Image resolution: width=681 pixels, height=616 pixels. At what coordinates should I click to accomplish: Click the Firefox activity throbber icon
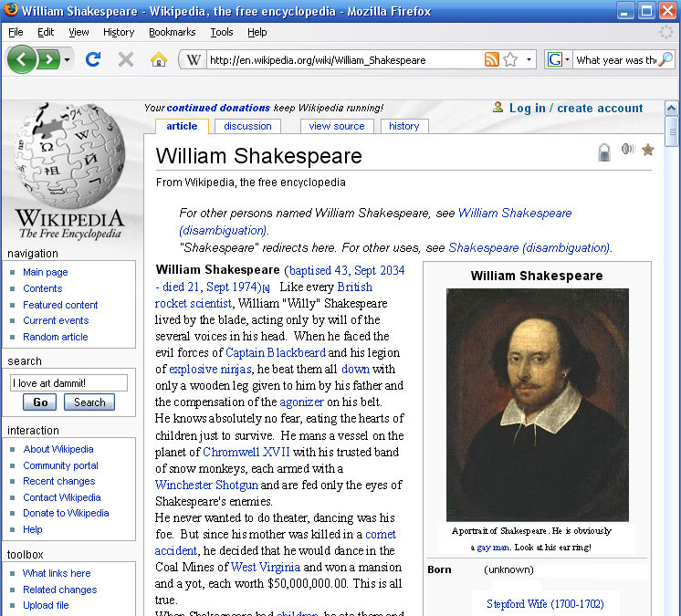666,32
